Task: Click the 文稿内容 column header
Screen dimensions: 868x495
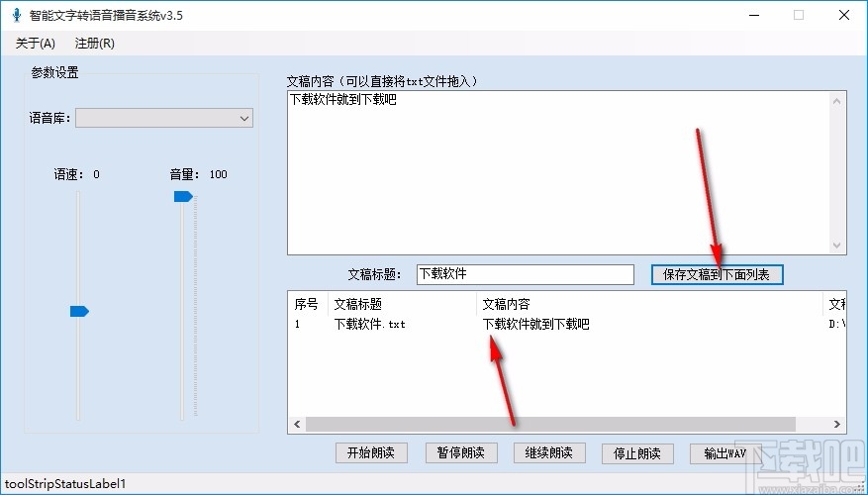Action: point(649,304)
